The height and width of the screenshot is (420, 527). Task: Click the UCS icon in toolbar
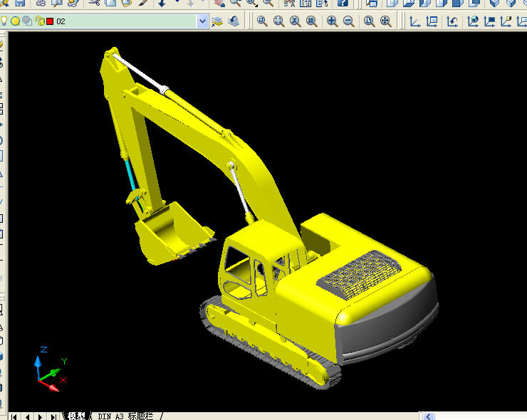[x=414, y=21]
